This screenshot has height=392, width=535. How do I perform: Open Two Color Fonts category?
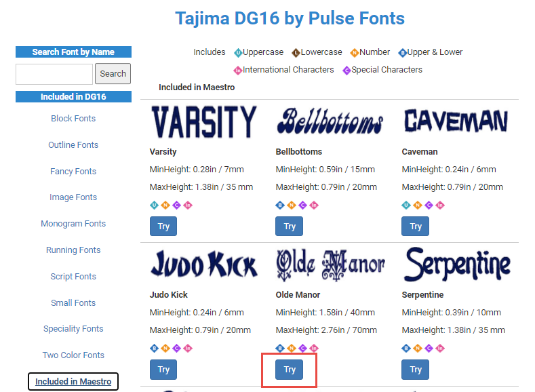pyautogui.click(x=73, y=355)
